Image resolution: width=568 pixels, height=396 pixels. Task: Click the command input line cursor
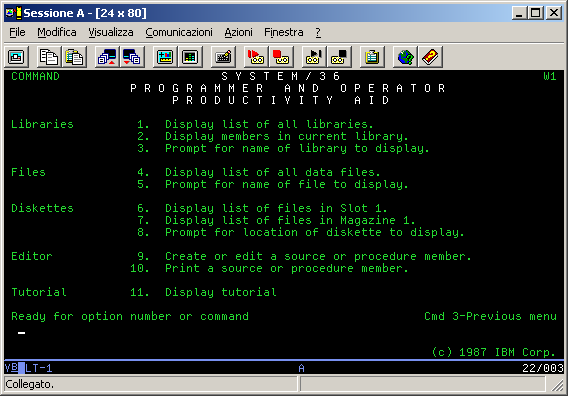tap(22, 333)
